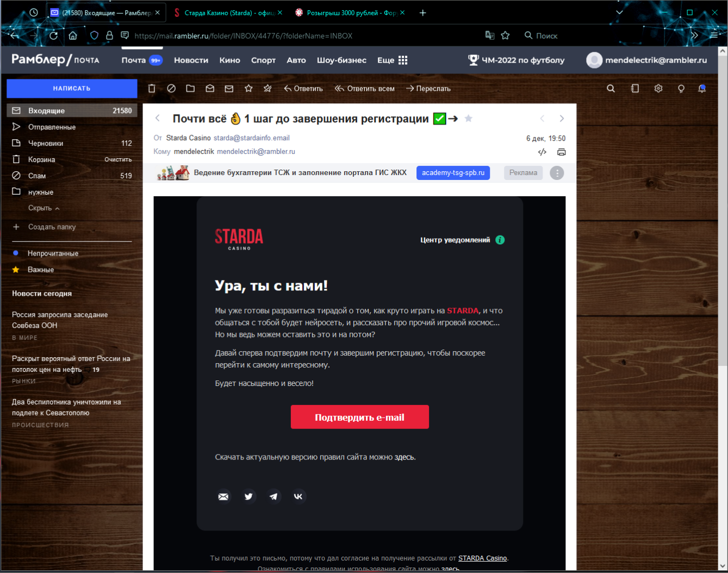Mark as read using the open envelope icon
The width and height of the screenshot is (728, 573).
[x=210, y=89]
